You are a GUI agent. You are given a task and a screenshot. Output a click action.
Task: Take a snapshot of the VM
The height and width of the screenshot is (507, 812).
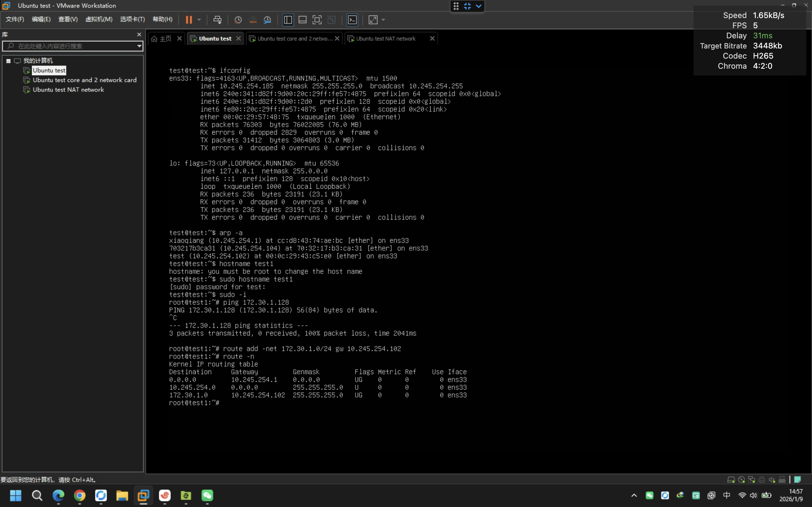(x=238, y=20)
